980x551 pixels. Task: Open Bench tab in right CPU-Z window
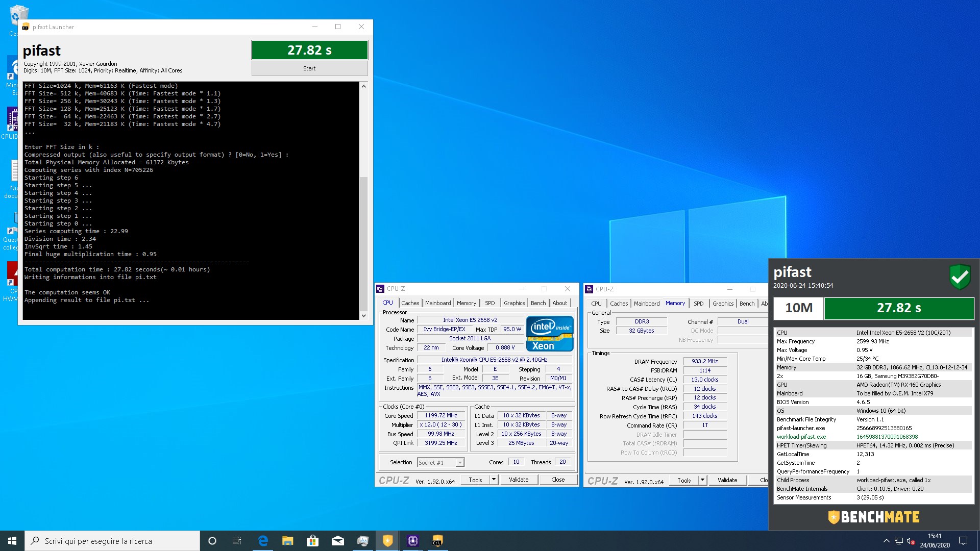pyautogui.click(x=747, y=304)
